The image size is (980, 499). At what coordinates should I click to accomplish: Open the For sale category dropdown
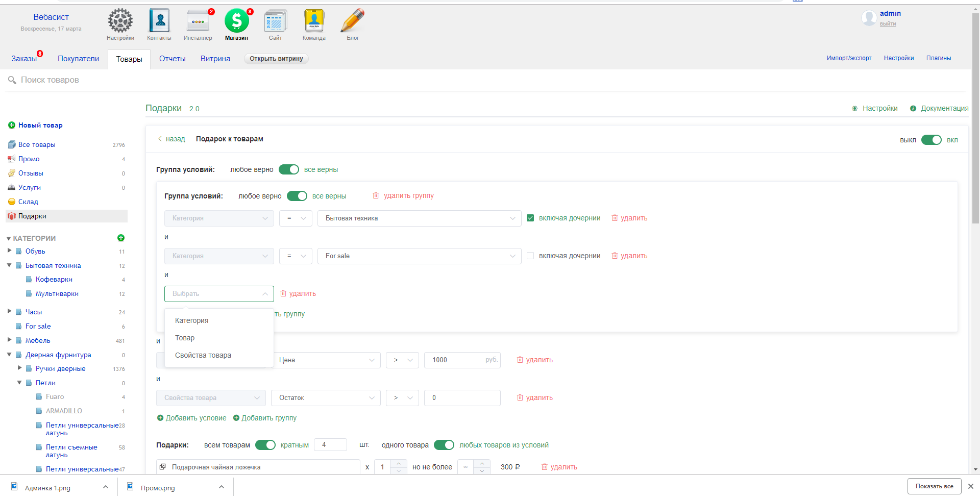[x=419, y=256]
